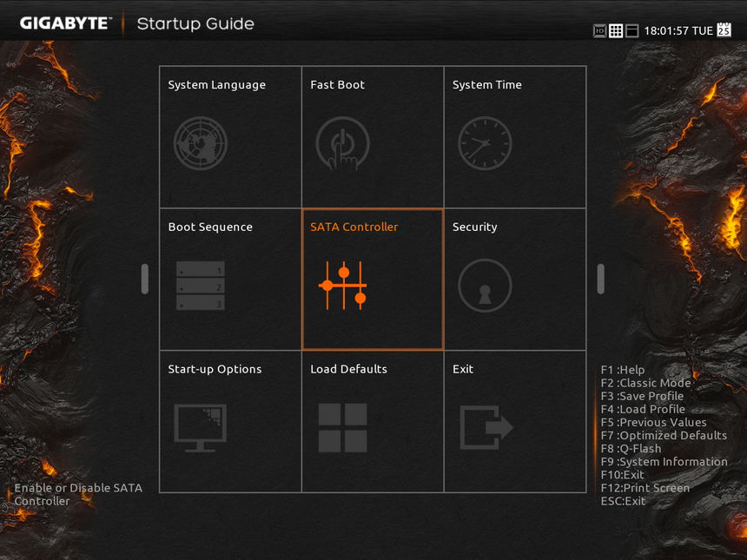
Task: Select the Security keyhole icon
Action: tap(485, 286)
